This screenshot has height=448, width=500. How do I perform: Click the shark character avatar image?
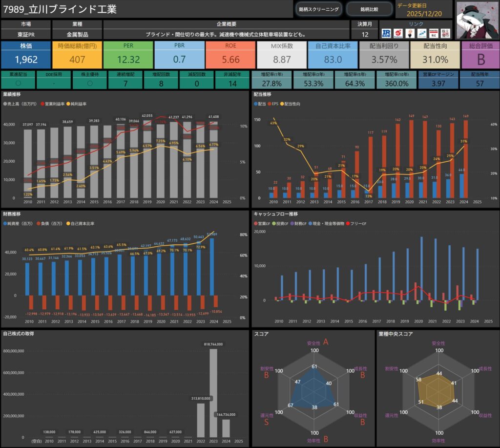tap(478, 20)
